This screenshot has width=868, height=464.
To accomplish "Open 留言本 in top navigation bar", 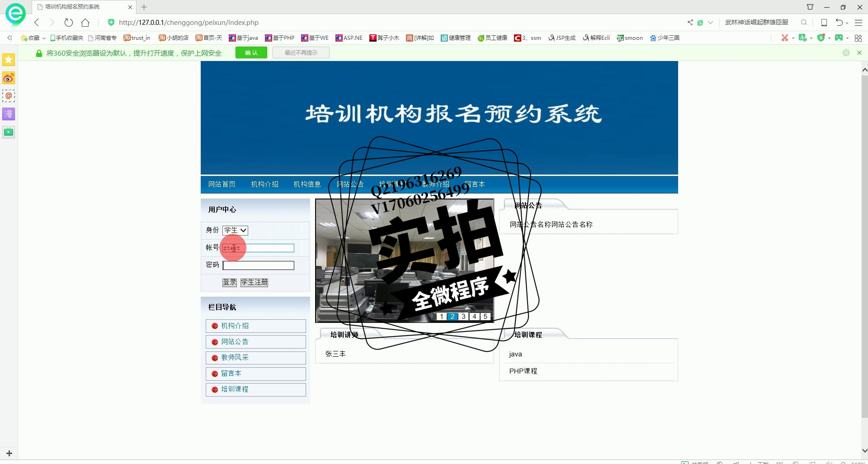I will 475,185.
